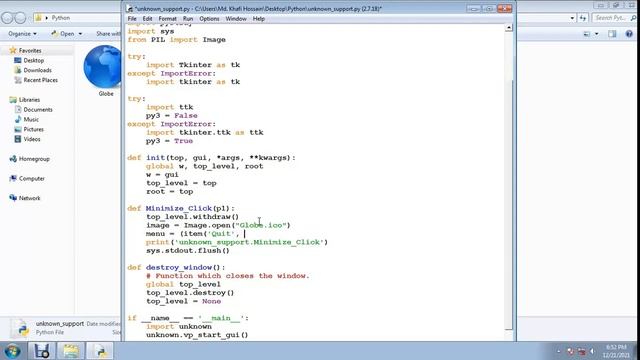Click the Share with button in Explorer
Viewport: 640px width, 360px height.
pyautogui.click(x=108, y=34)
